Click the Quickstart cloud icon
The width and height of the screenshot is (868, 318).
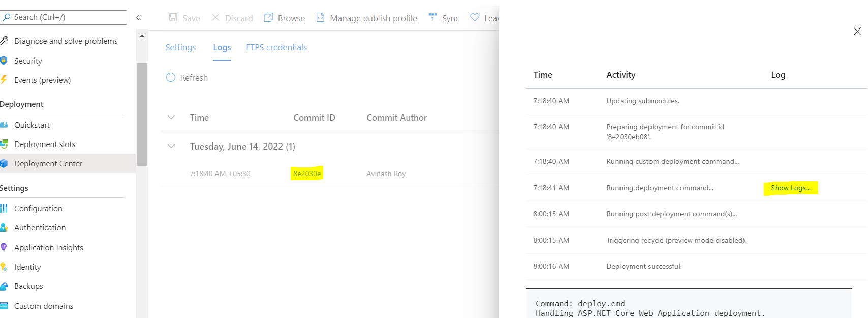click(x=4, y=125)
